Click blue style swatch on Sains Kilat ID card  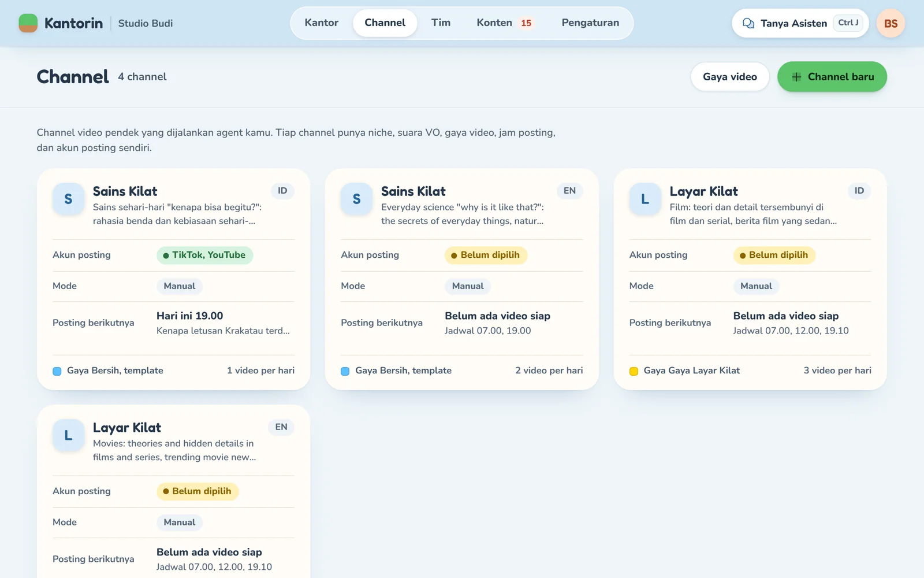pyautogui.click(x=57, y=371)
